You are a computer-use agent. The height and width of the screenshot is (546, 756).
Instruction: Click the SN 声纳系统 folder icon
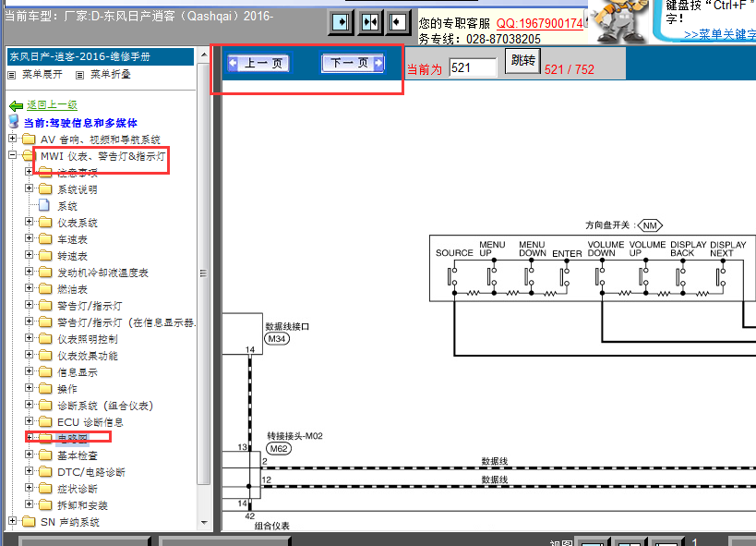(29, 521)
